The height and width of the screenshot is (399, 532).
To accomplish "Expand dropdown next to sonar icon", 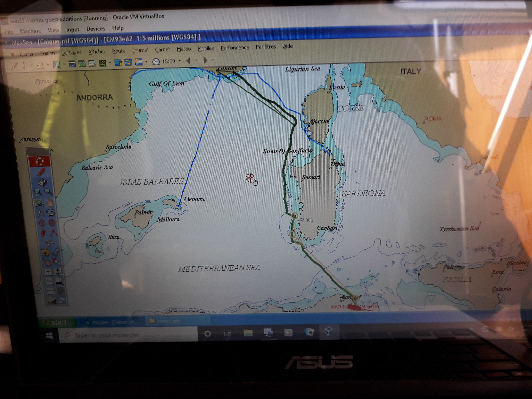I will pos(110,63).
